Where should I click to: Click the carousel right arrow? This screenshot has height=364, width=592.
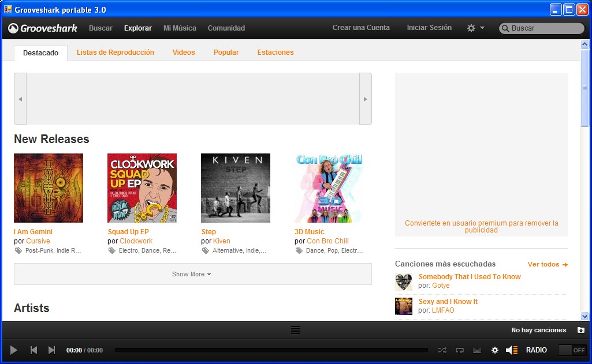(x=366, y=99)
